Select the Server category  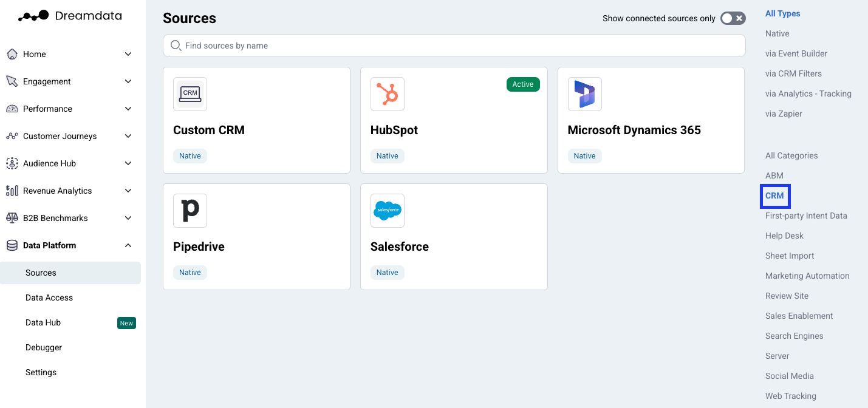pyautogui.click(x=777, y=356)
